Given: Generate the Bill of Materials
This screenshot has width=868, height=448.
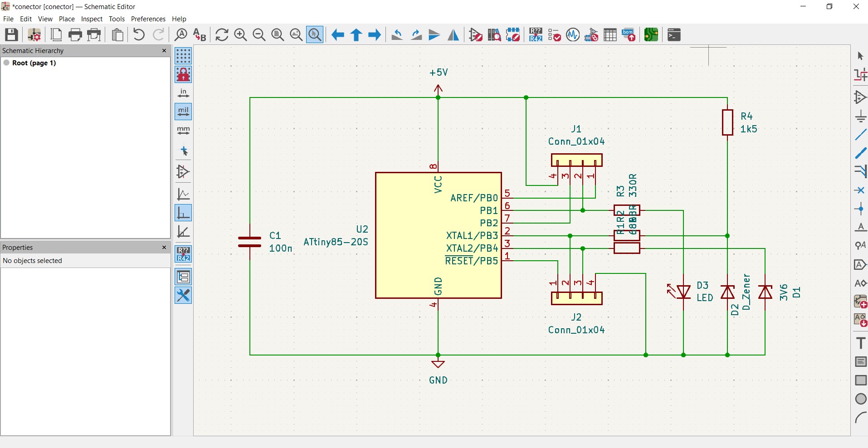Looking at the screenshot, I should [629, 34].
